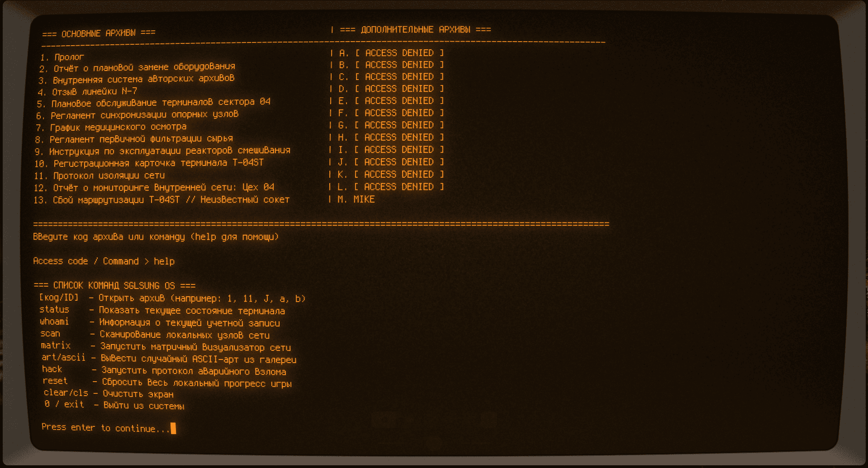
Task: Select archive entry '1. Пролог'
Action: tap(62, 57)
